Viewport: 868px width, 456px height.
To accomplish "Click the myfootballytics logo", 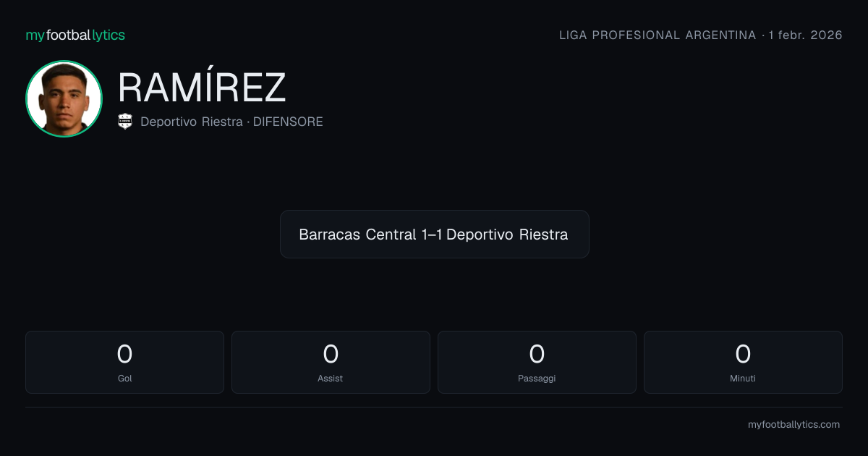I will tap(75, 35).
